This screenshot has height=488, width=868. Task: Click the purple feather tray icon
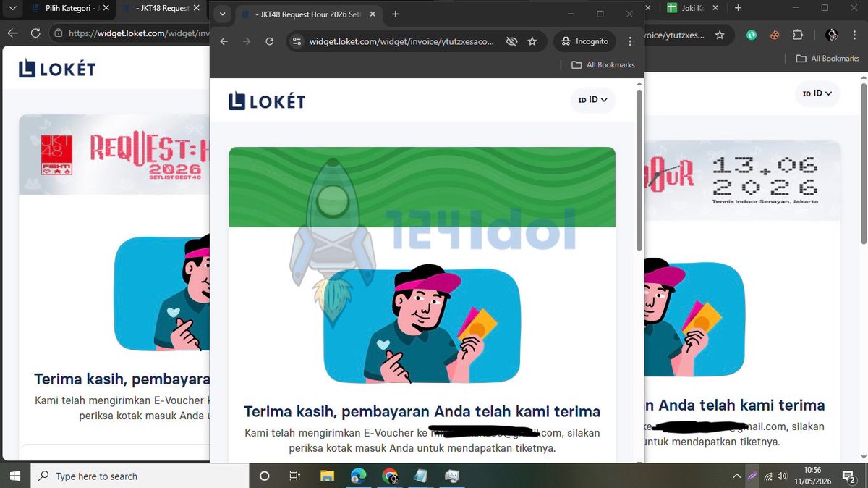752,476
